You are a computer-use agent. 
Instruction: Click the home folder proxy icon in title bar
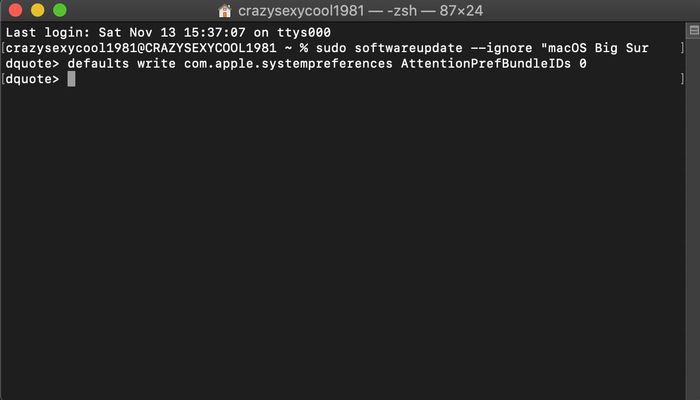pyautogui.click(x=225, y=10)
